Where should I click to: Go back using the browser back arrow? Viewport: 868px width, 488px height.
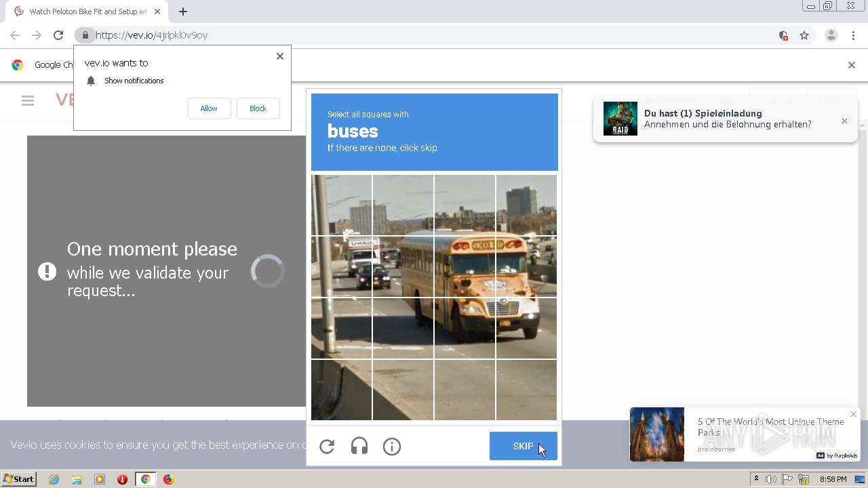click(x=15, y=35)
